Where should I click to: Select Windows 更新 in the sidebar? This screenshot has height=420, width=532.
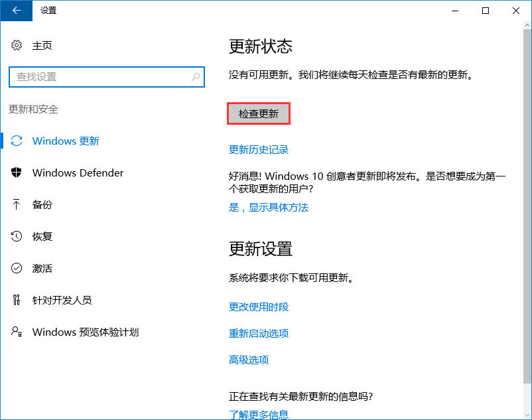[65, 141]
